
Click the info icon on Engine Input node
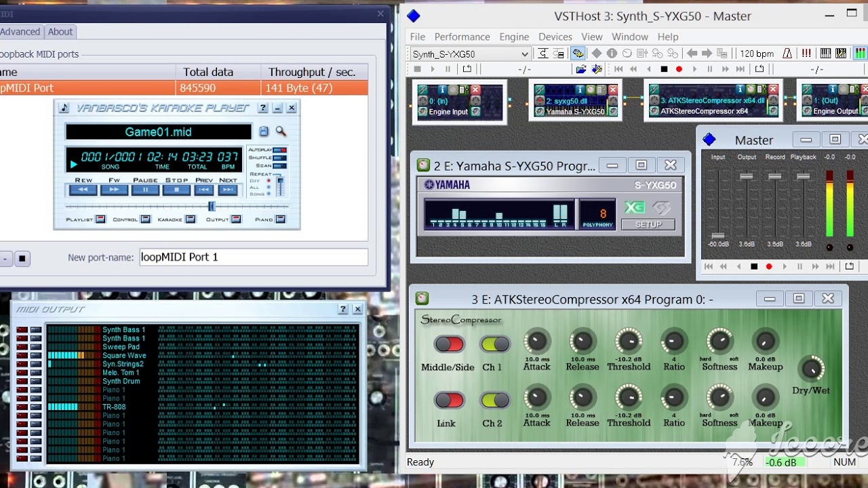[442, 89]
